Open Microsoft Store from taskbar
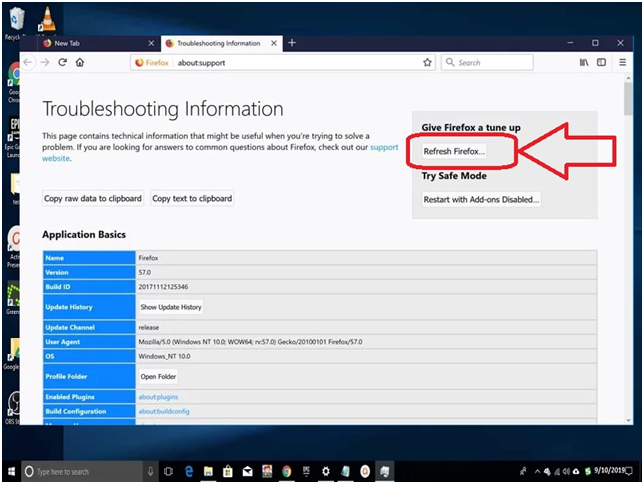 (x=228, y=472)
